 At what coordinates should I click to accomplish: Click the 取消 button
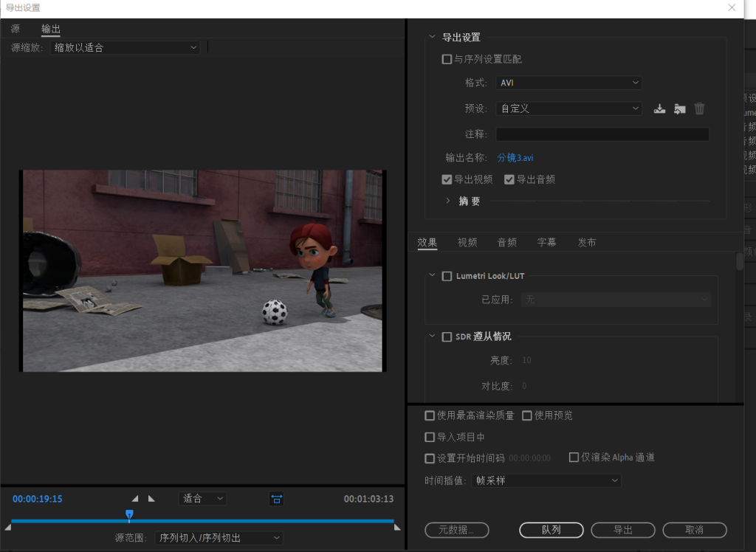pyautogui.click(x=695, y=530)
